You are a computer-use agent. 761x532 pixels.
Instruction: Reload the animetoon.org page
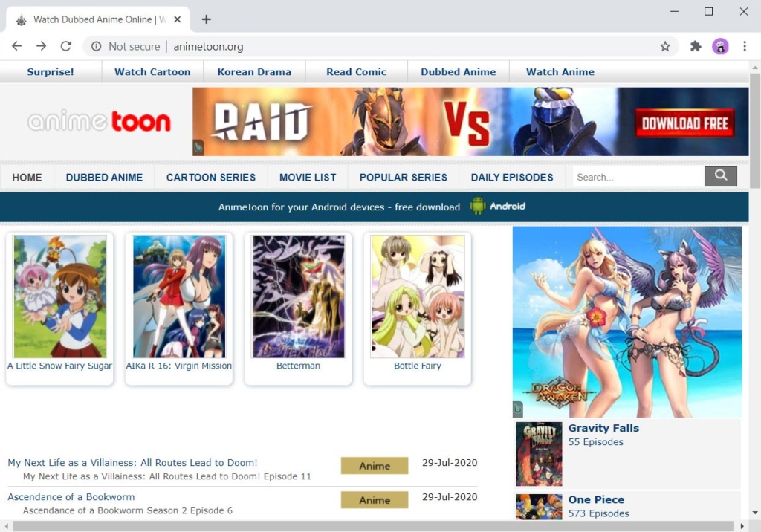point(66,46)
